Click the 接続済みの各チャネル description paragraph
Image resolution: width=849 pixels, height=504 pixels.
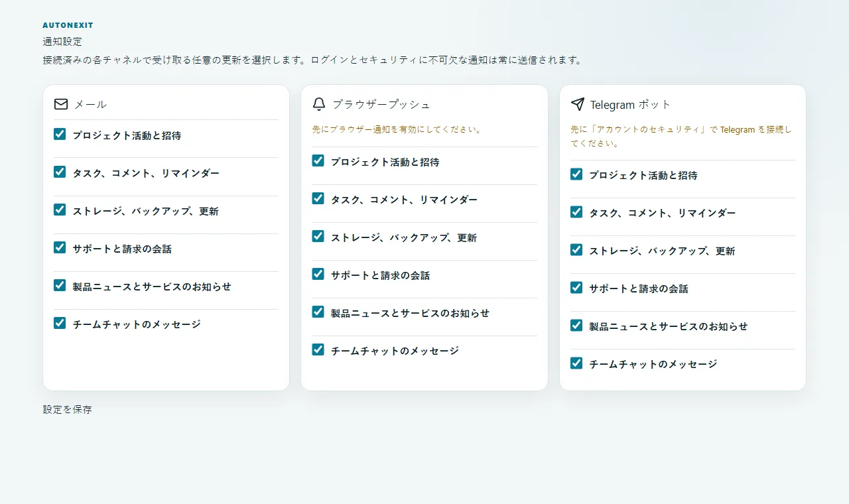[312, 60]
